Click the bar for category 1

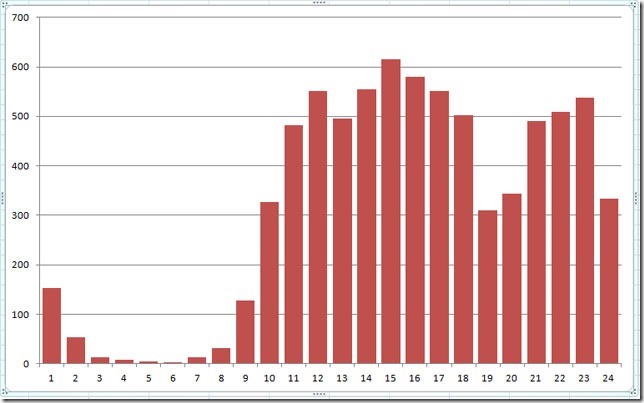(51, 326)
